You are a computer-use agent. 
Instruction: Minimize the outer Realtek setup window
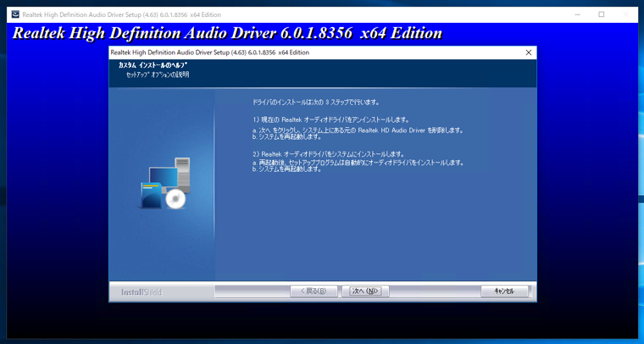577,14
